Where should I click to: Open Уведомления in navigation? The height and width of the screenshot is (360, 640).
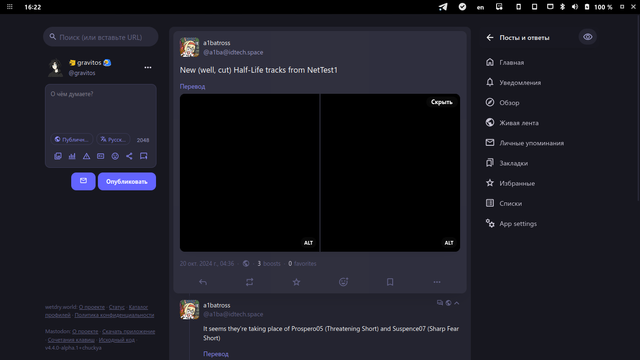[x=513, y=82]
